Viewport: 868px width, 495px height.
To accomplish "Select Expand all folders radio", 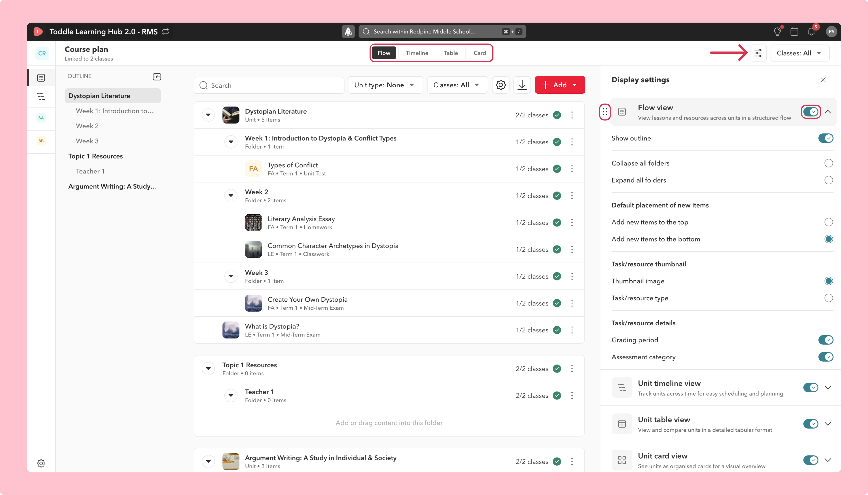I will 829,180.
